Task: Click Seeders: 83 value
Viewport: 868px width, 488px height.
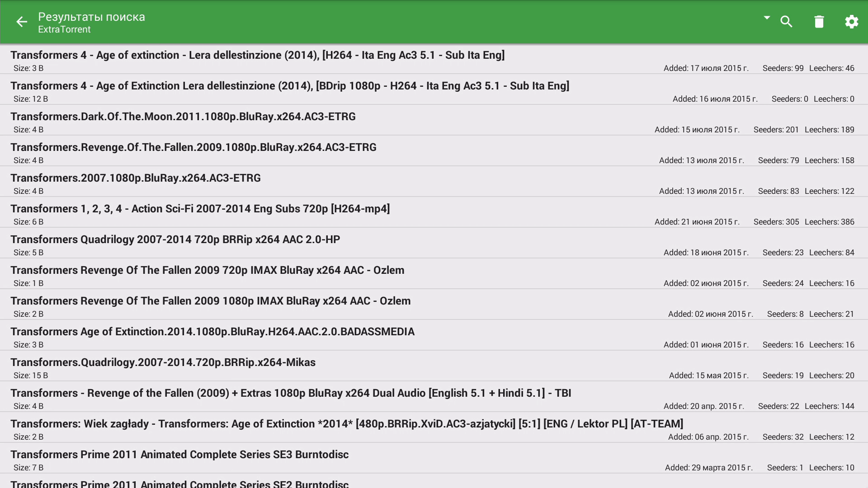Action: tap(778, 191)
